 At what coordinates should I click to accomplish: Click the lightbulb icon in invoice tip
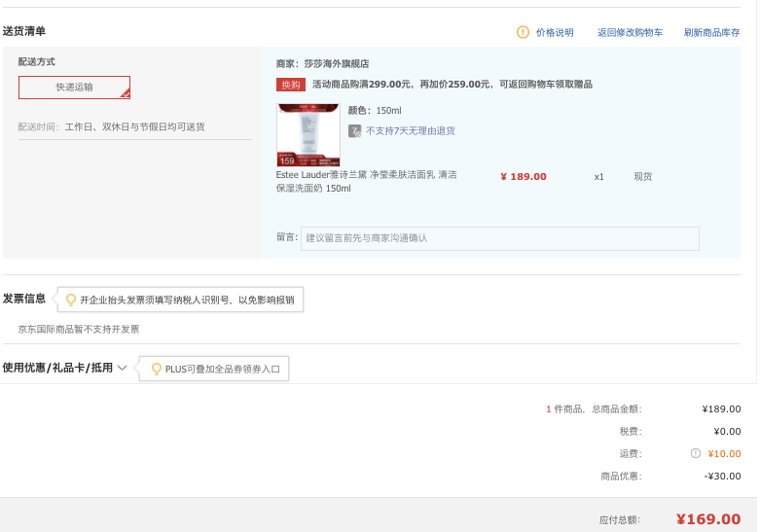point(71,300)
